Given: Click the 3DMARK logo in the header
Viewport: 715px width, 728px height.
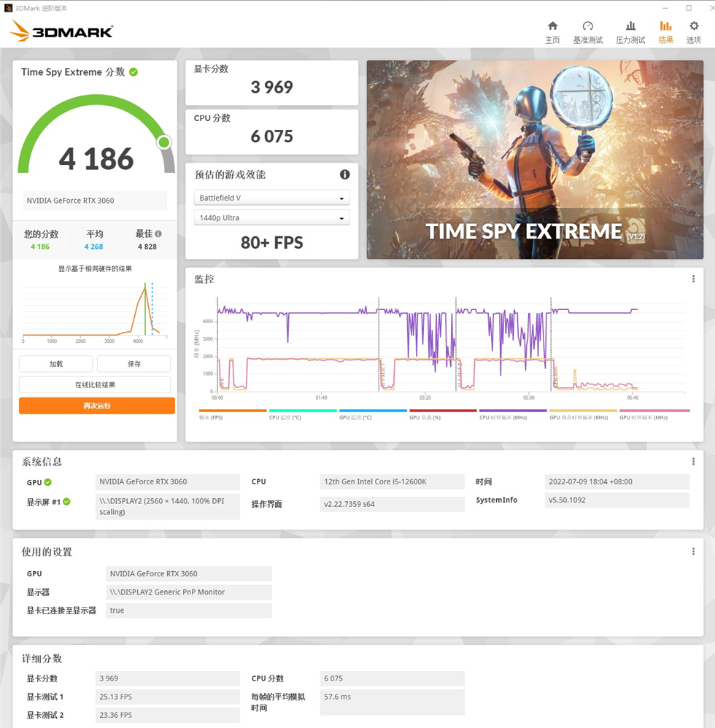Looking at the screenshot, I should pos(61,31).
